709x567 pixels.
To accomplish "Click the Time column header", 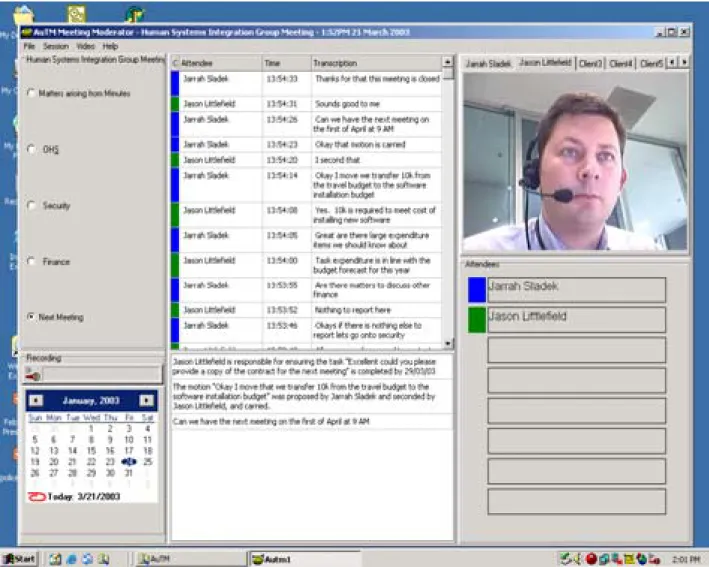I will (287, 63).
